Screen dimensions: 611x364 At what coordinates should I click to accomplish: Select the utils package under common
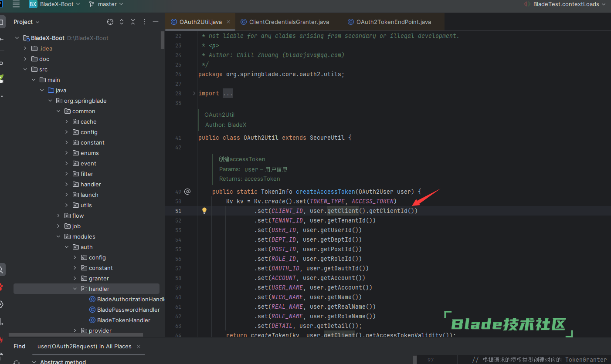[86, 205]
